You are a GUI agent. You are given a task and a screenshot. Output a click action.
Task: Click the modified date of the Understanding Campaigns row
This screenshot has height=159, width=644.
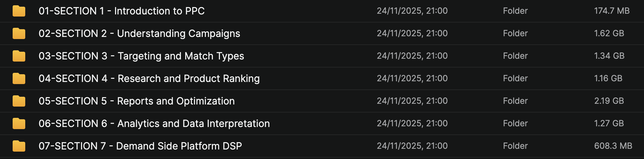click(x=412, y=33)
